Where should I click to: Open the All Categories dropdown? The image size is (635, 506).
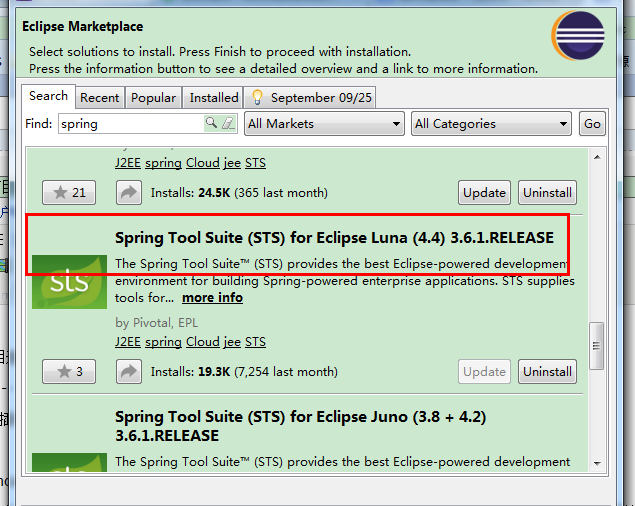(491, 124)
